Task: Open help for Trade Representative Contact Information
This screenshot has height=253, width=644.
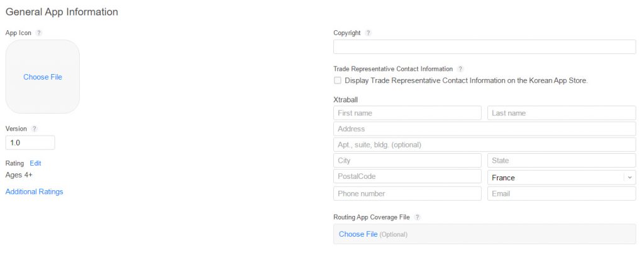Action: (x=460, y=69)
